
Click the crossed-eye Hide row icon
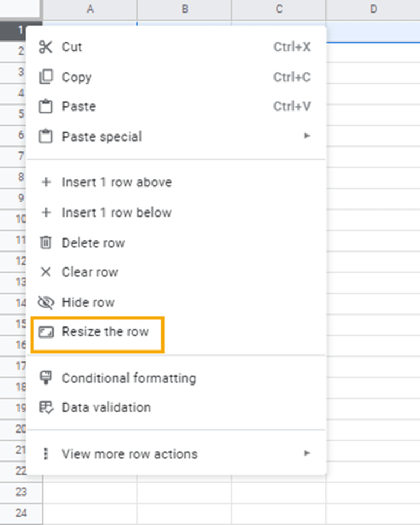click(47, 302)
